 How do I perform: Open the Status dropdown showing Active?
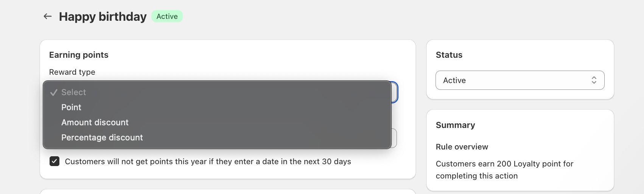click(x=520, y=80)
